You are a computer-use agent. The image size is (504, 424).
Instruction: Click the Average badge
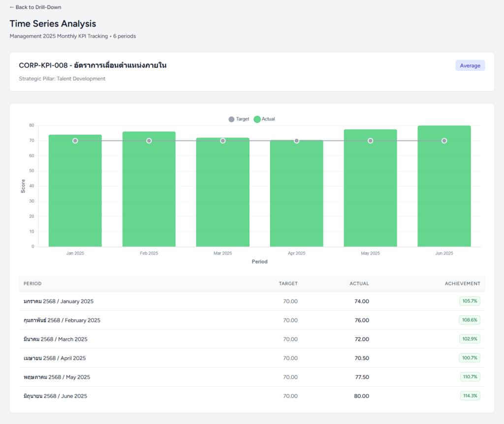tap(470, 65)
